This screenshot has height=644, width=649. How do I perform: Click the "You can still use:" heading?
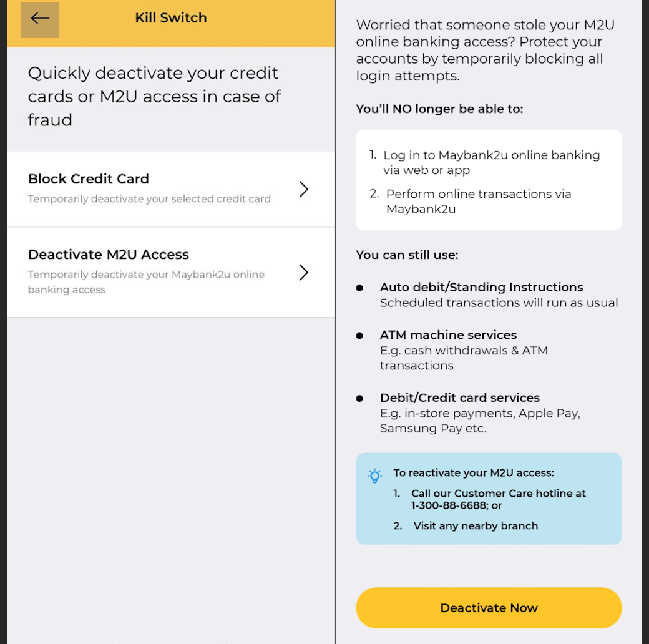point(407,255)
